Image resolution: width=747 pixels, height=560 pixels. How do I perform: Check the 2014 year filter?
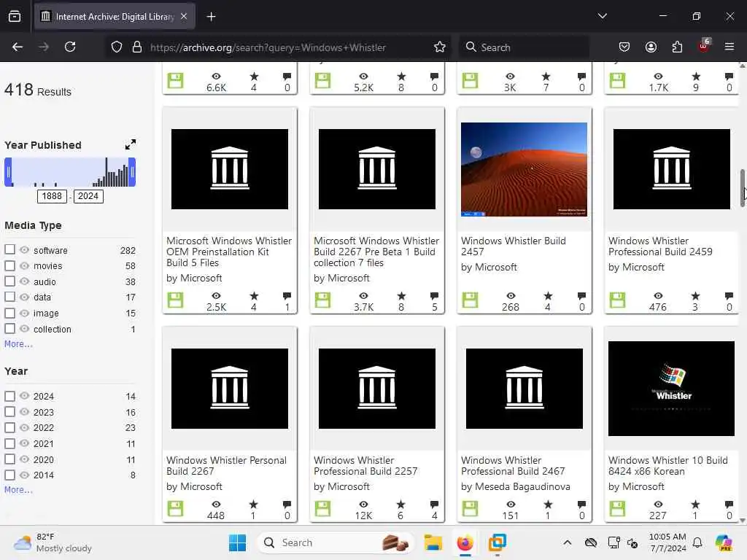(x=9, y=475)
